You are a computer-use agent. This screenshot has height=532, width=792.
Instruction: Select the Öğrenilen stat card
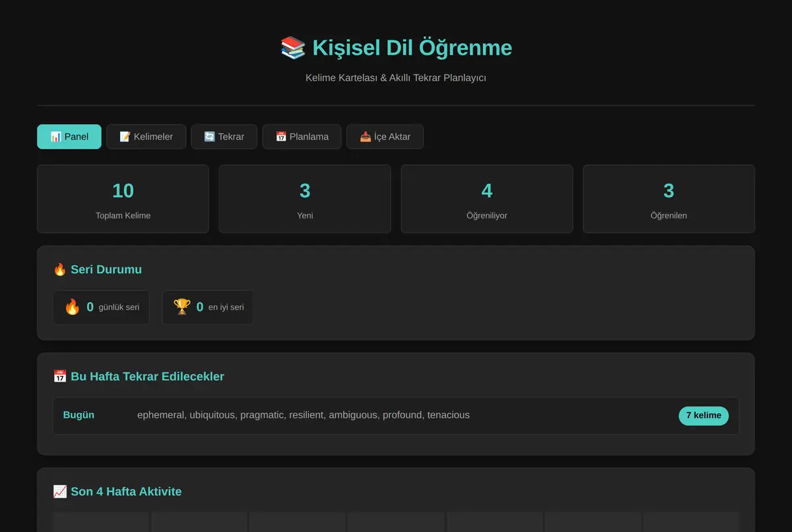(669, 199)
